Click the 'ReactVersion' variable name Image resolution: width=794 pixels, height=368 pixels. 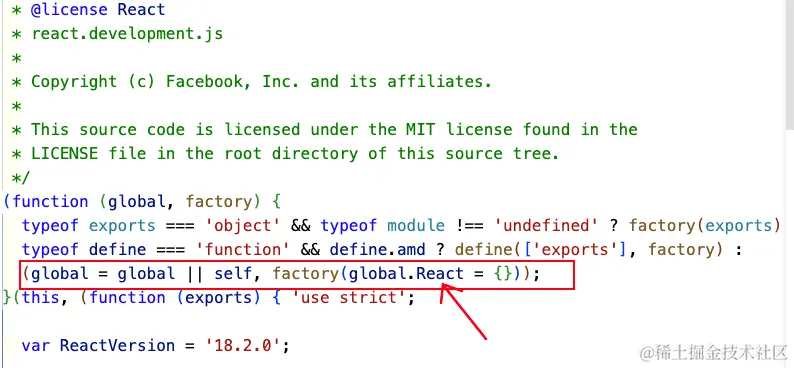[117, 346]
